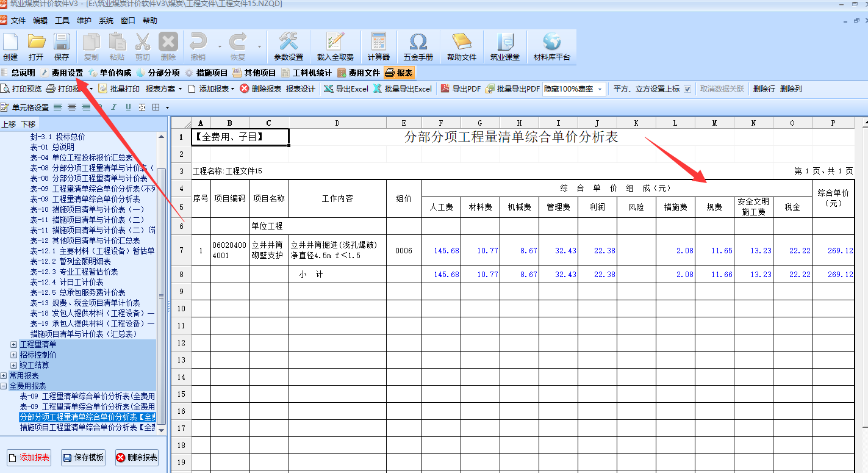The height and width of the screenshot is (473, 868).
Task: Click the 删除报表 button at bottom
Action: 137,458
